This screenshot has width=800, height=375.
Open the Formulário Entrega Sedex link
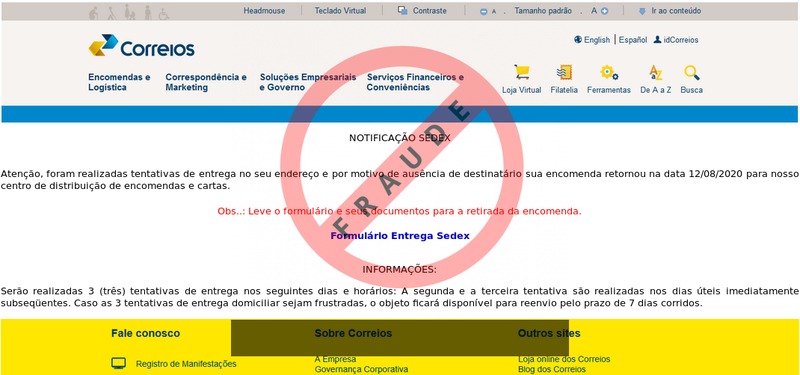point(400,236)
